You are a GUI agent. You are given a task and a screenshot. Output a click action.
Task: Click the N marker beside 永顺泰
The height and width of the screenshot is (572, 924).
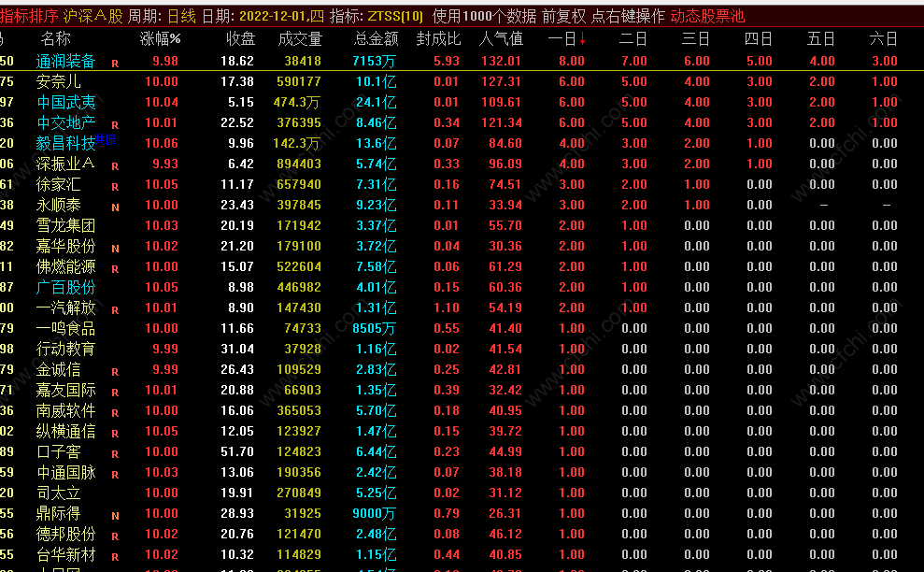[116, 207]
